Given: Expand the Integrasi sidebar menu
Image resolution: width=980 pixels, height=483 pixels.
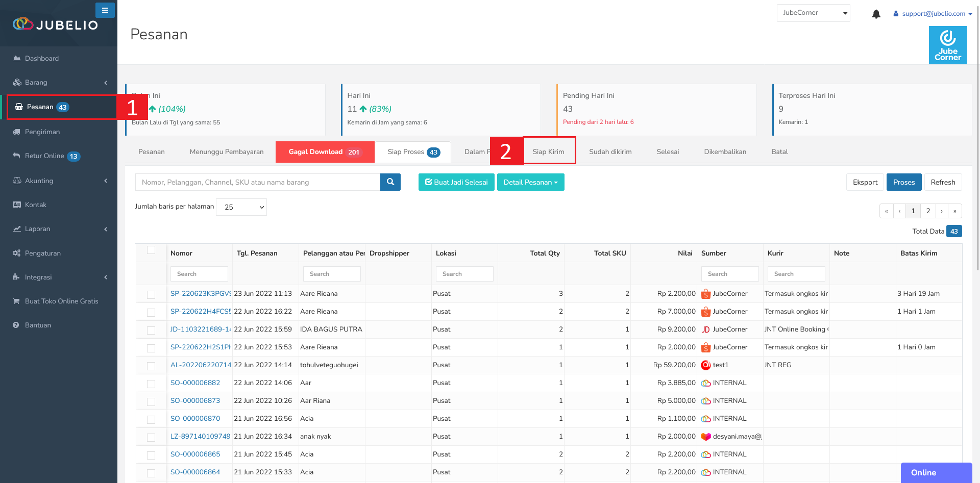Looking at the screenshot, I should tap(59, 277).
